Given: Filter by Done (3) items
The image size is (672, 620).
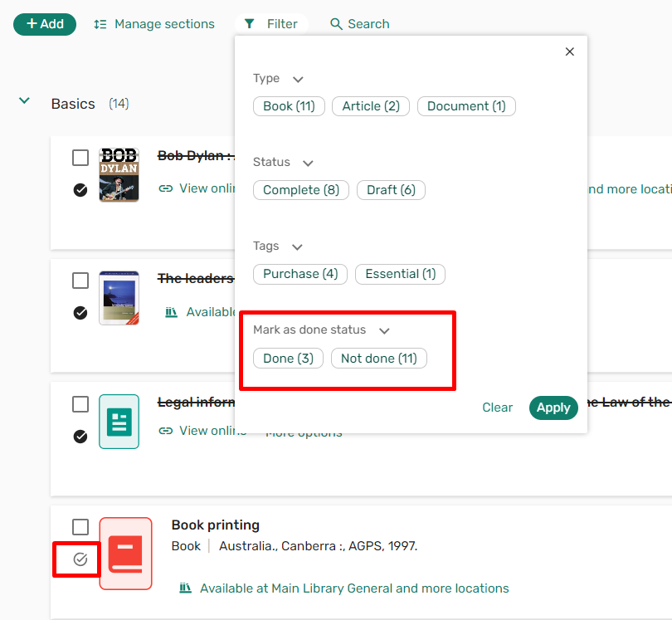Looking at the screenshot, I should point(288,358).
